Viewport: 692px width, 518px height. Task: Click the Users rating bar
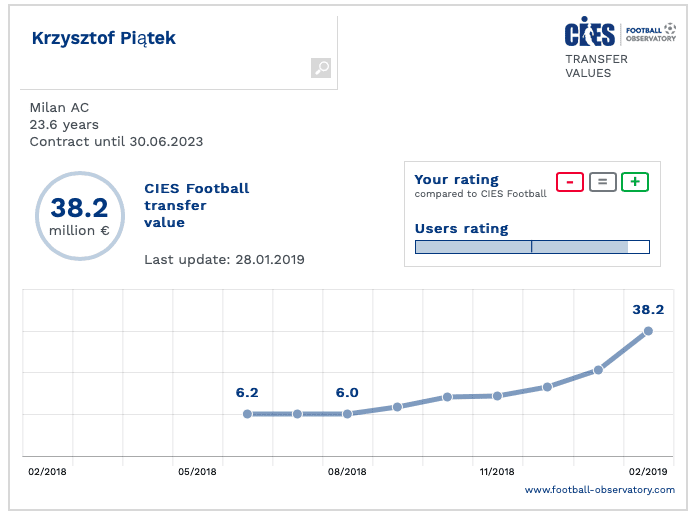click(x=532, y=247)
